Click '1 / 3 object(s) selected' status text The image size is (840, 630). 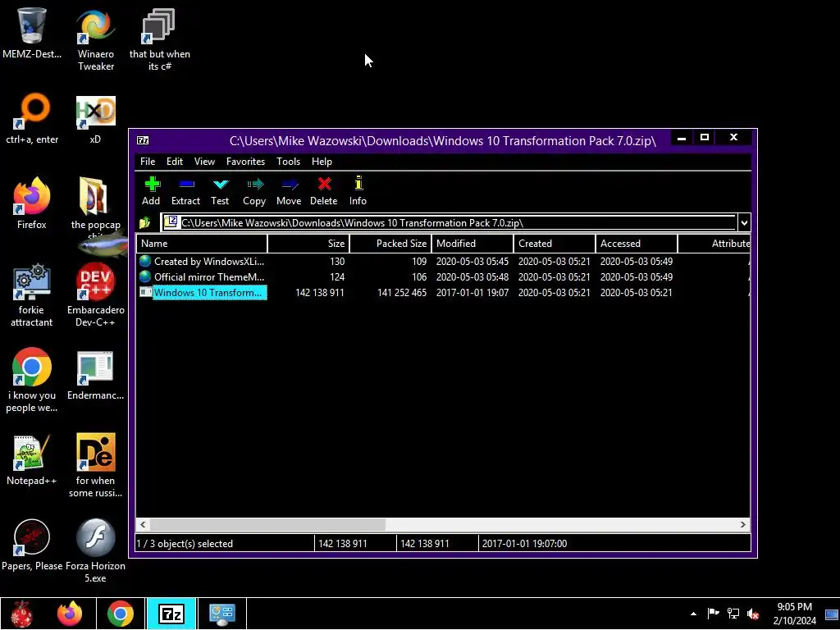click(x=185, y=543)
